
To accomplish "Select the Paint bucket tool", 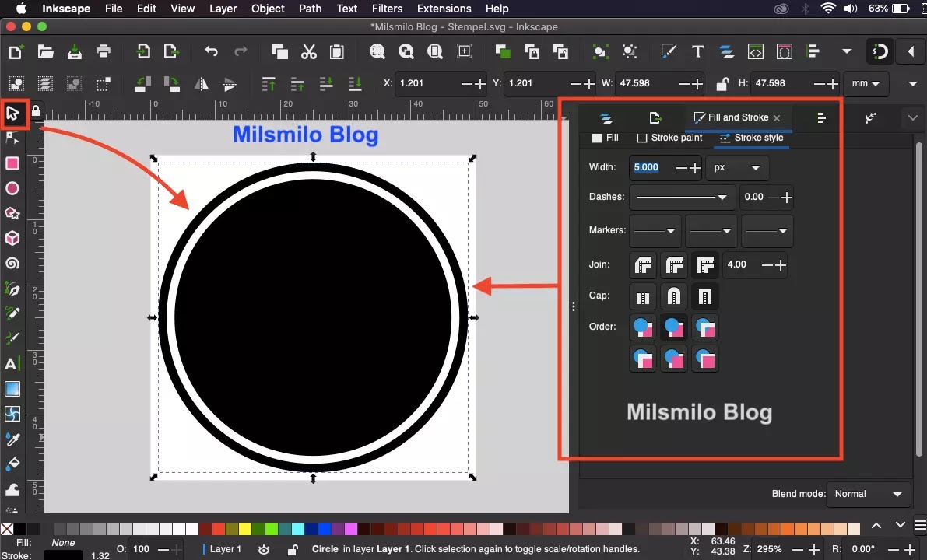I will pyautogui.click(x=12, y=464).
